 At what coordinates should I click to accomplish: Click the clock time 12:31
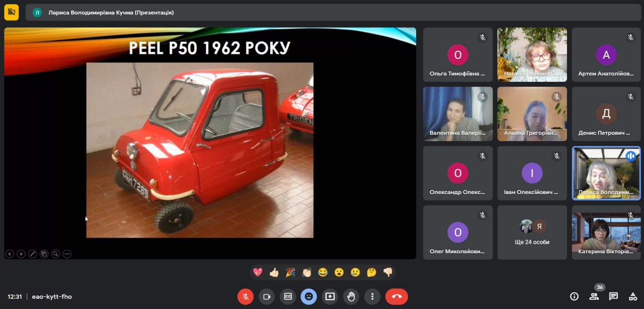click(15, 296)
